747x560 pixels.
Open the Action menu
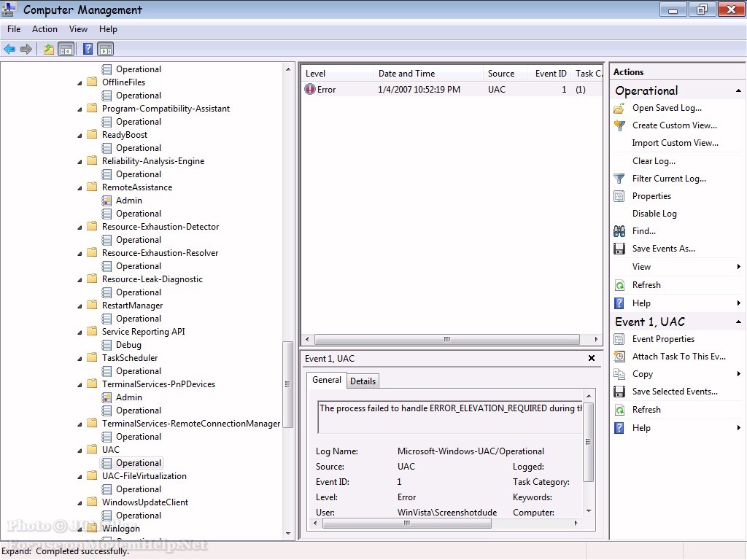coord(44,29)
